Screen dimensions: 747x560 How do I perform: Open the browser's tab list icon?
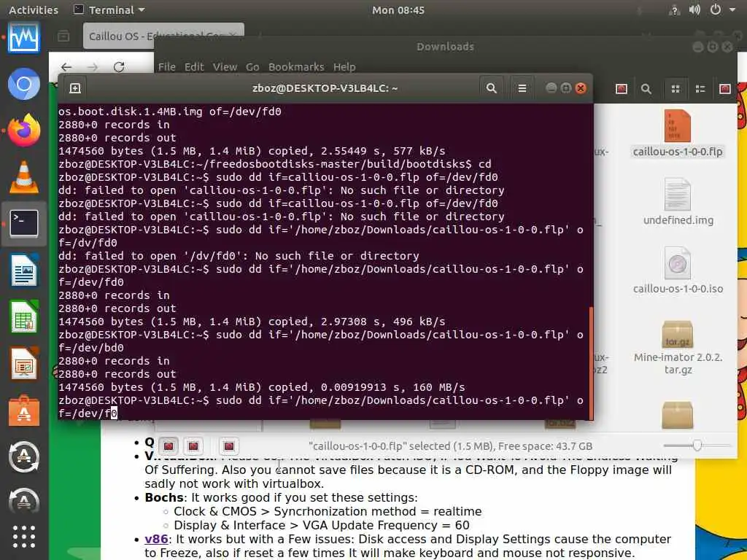(63, 36)
